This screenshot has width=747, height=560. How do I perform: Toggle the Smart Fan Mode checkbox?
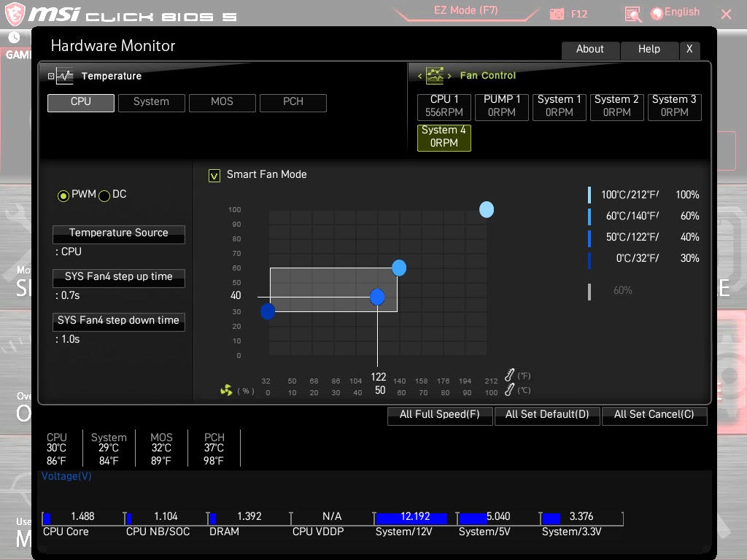tap(214, 176)
